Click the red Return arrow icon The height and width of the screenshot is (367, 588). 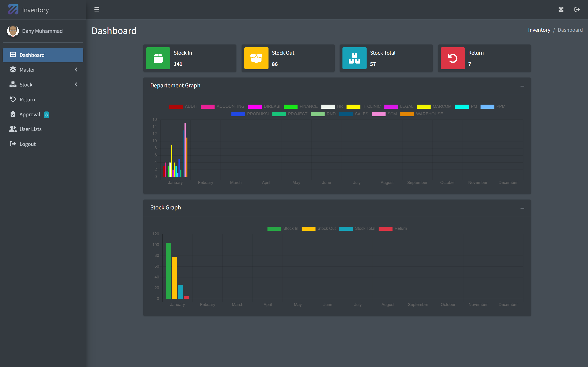(x=452, y=58)
